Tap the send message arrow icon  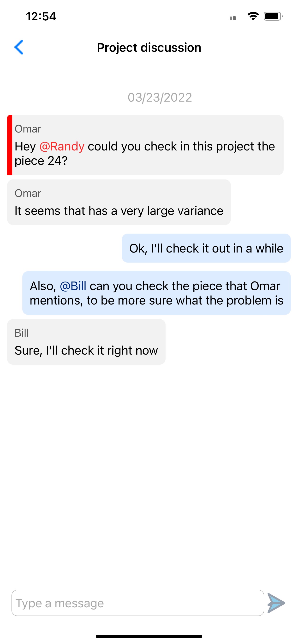pos(276,603)
